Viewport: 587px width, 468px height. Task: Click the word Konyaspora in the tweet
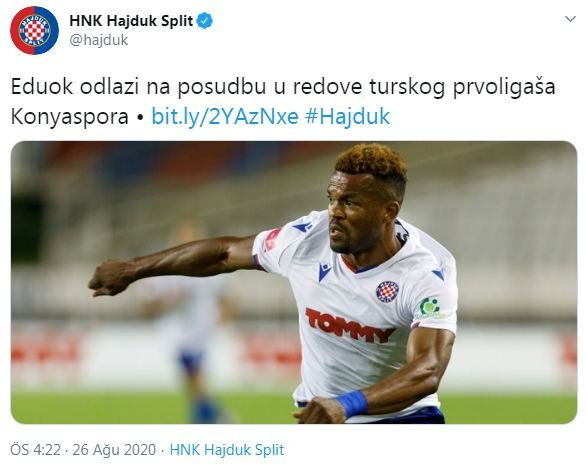[x=70, y=117]
